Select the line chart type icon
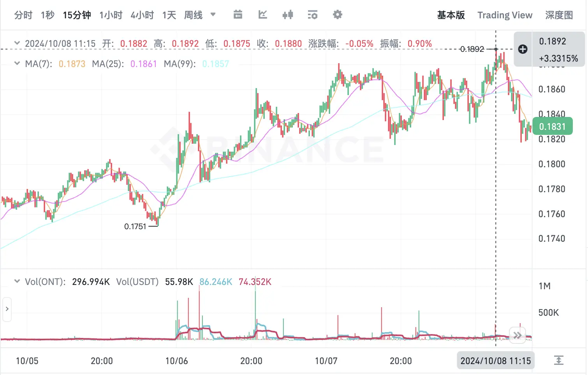This screenshot has width=588, height=375. (263, 15)
